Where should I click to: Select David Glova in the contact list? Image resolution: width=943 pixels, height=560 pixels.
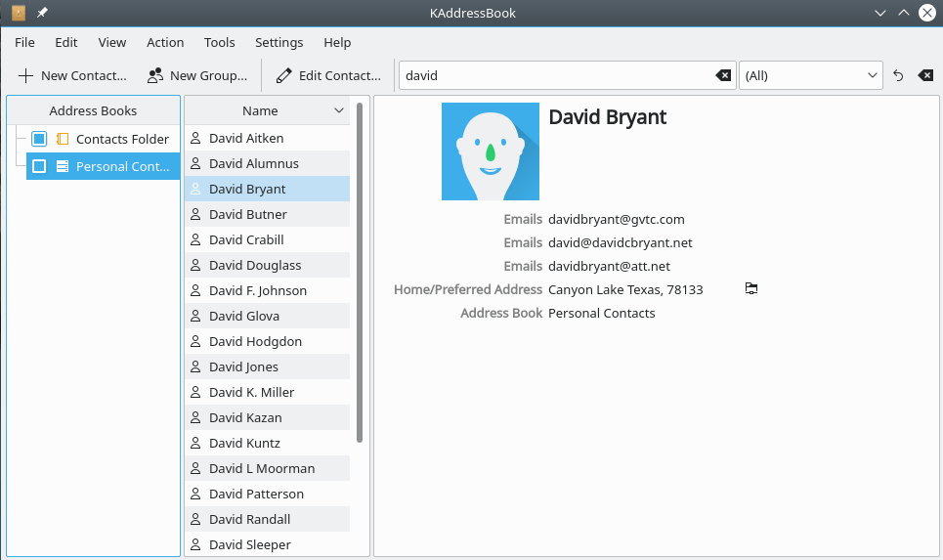(x=267, y=316)
